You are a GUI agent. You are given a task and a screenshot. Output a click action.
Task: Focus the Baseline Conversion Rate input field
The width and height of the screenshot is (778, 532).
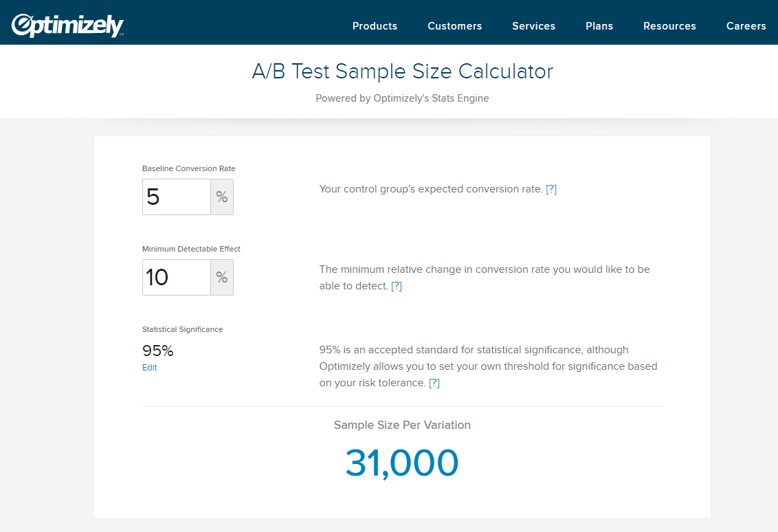177,197
